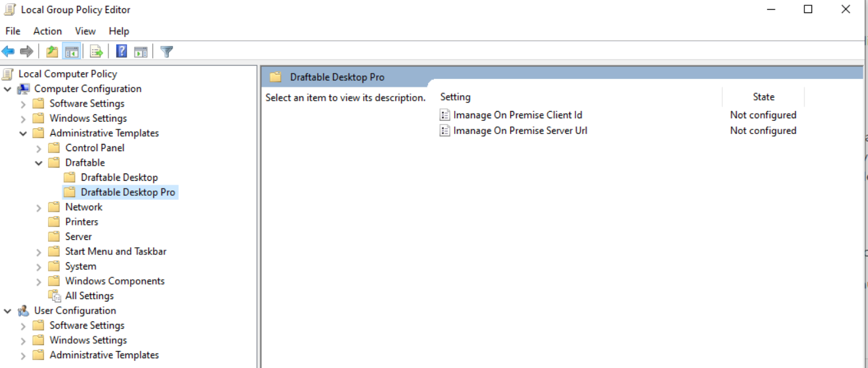Click the Computer Configuration computer icon
This screenshot has height=368, width=868.
(24, 89)
